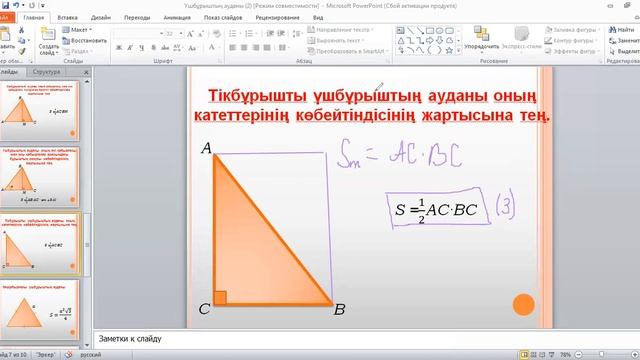
Task: Center the text
Action: [x=244, y=48]
